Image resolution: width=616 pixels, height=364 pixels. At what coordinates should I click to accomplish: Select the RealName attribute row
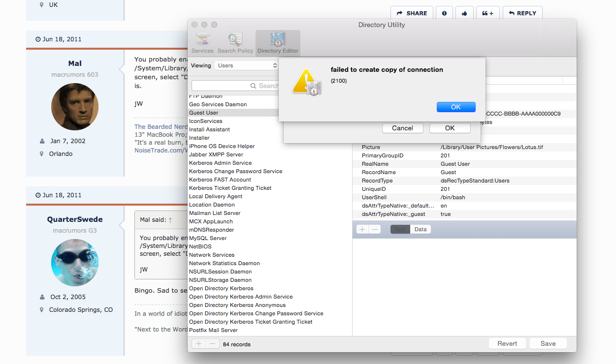(x=465, y=164)
